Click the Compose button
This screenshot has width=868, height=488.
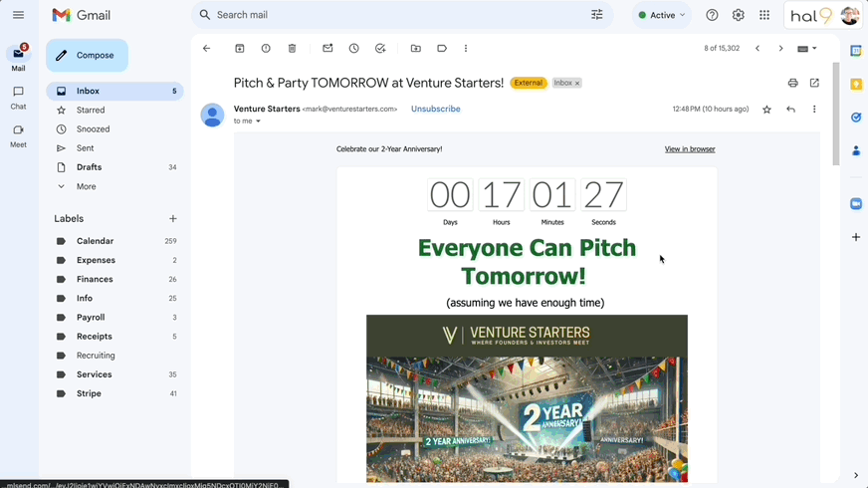click(87, 56)
